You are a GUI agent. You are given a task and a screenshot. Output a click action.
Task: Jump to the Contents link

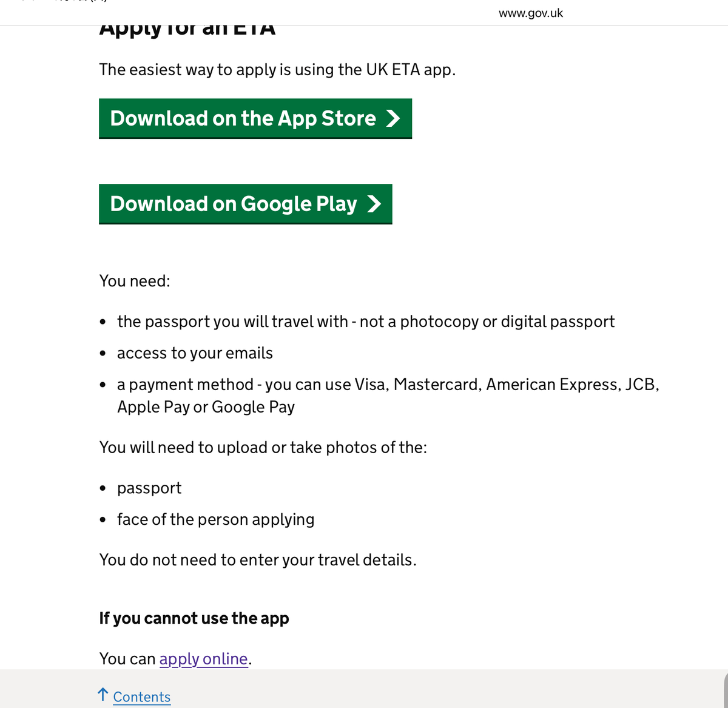[x=142, y=696]
